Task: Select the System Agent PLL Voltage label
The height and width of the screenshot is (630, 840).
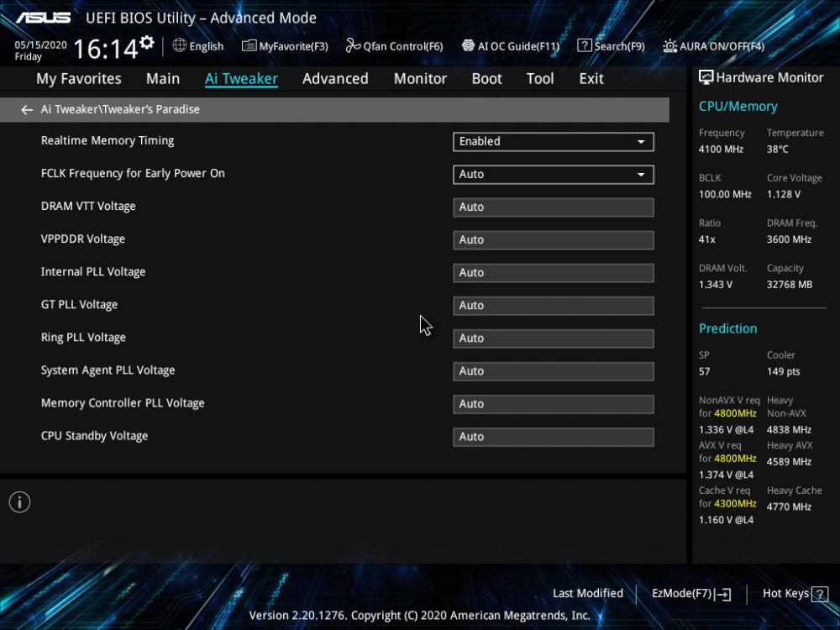Action: [108, 370]
